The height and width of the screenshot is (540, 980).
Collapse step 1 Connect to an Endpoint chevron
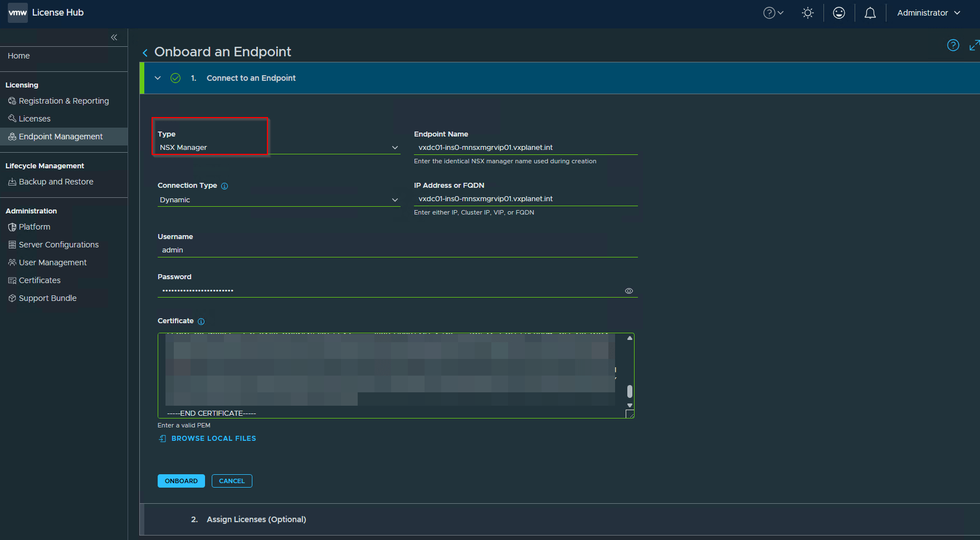(158, 78)
